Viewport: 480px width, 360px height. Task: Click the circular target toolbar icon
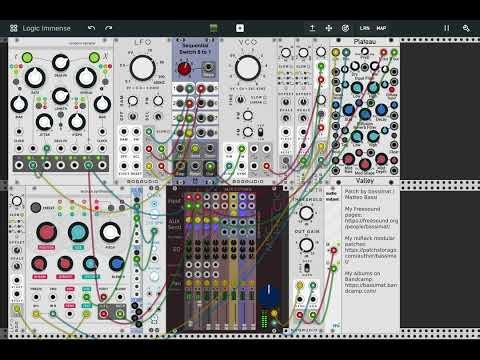pyautogui.click(x=345, y=28)
